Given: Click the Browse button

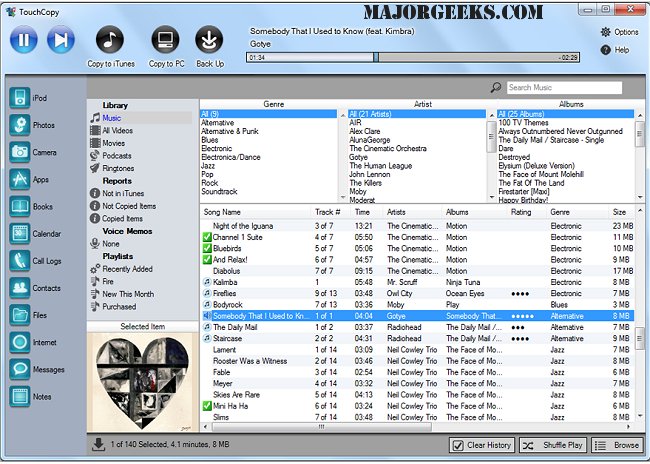Looking at the screenshot, I should point(617,445).
